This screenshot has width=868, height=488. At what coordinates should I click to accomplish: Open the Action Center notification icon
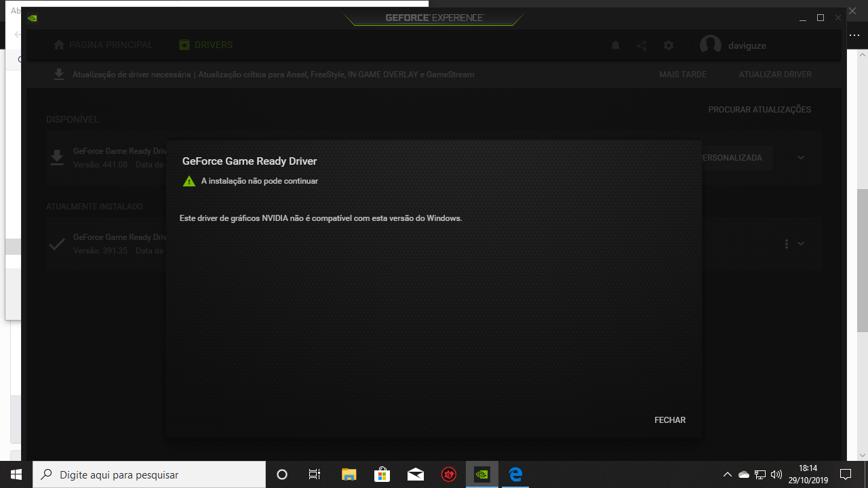pos(846,474)
